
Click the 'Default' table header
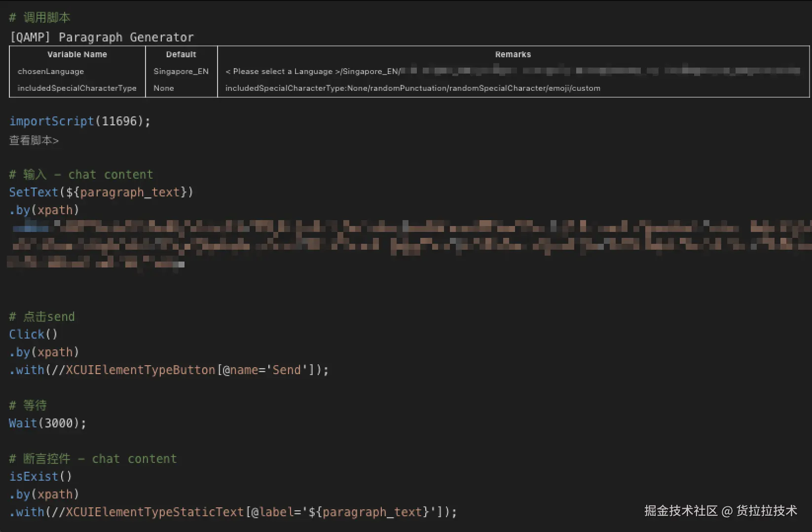pos(181,54)
